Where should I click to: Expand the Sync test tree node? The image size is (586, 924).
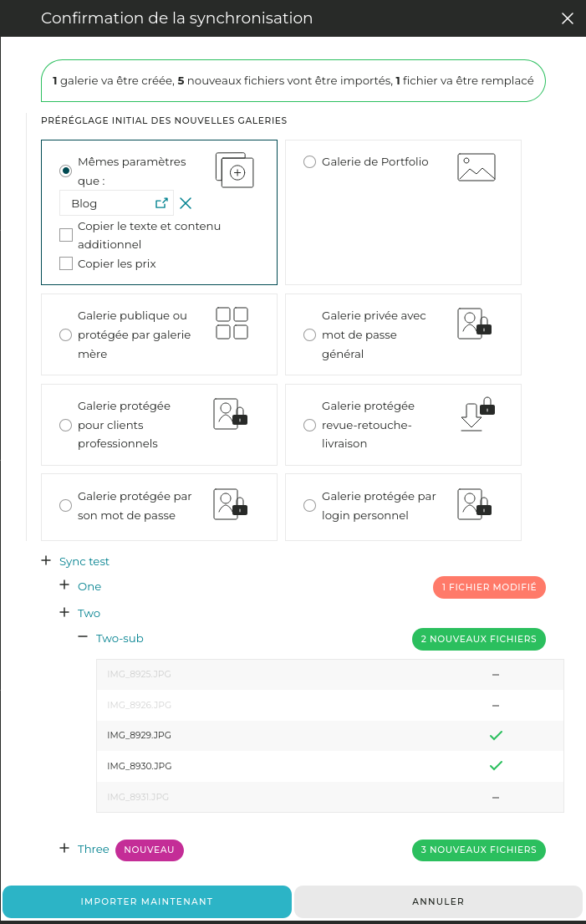point(47,561)
